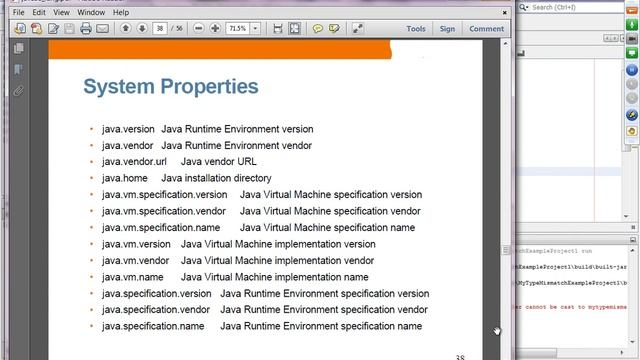Screen dimensions: 640x360
Task: Open search magnifier dropdown in IDE window
Action: pyautogui.click(x=524, y=7)
